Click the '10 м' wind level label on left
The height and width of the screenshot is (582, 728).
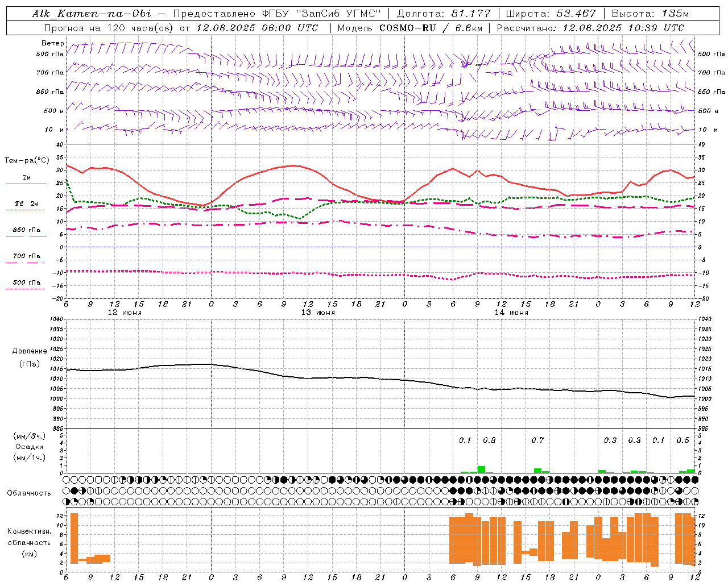click(54, 130)
